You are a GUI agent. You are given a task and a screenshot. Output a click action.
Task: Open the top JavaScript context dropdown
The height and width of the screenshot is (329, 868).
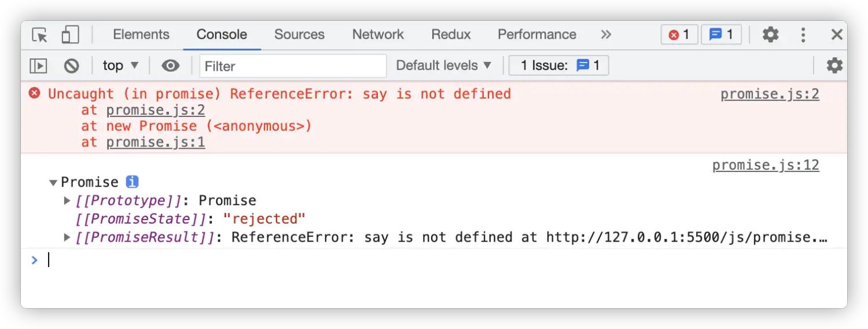[x=120, y=65]
